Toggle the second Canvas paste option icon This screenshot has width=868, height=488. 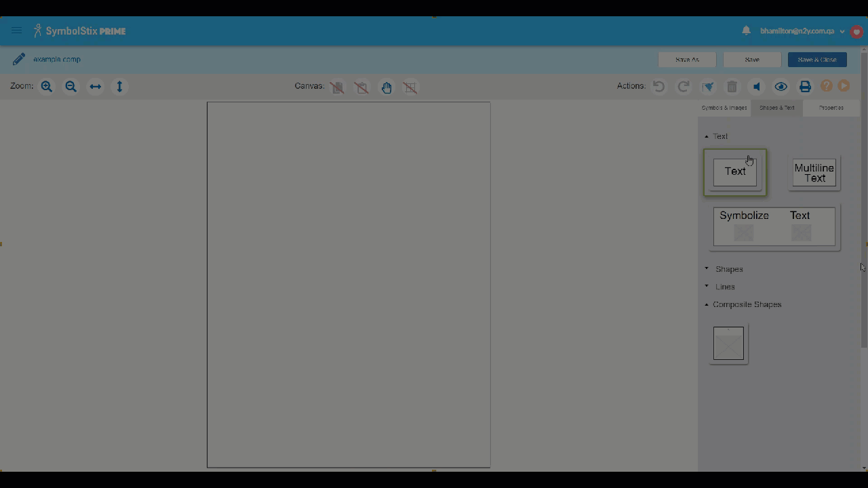[361, 87]
